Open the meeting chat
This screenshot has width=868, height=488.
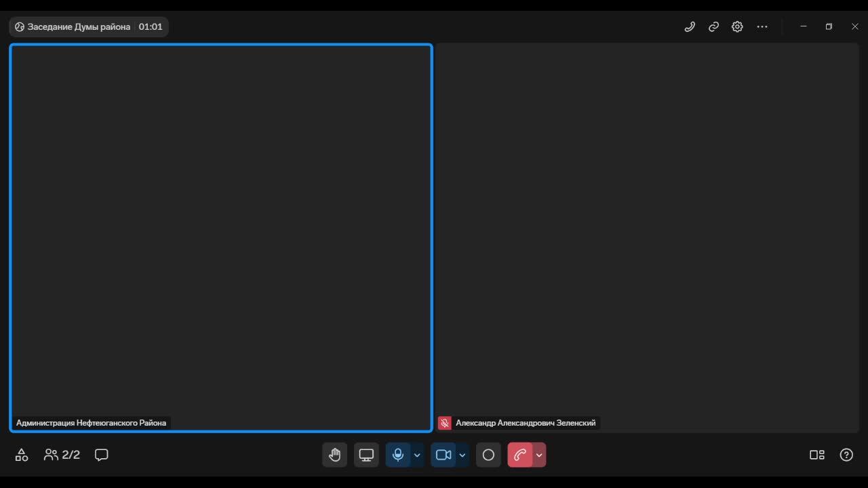102,455
